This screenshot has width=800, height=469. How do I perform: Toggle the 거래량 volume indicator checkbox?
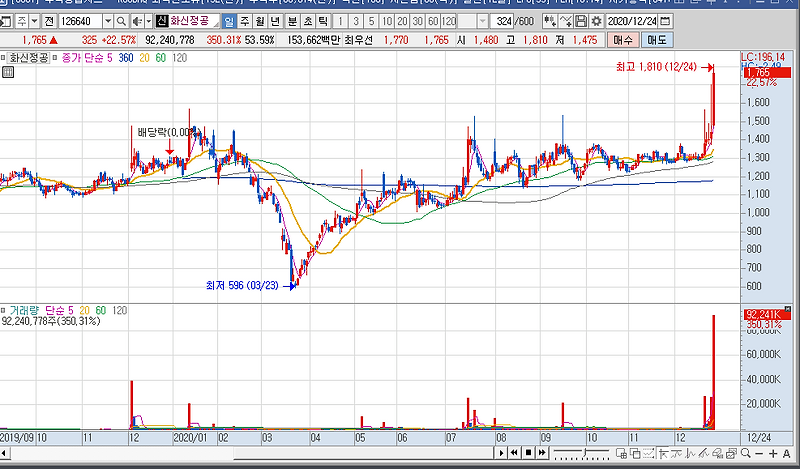[3, 310]
